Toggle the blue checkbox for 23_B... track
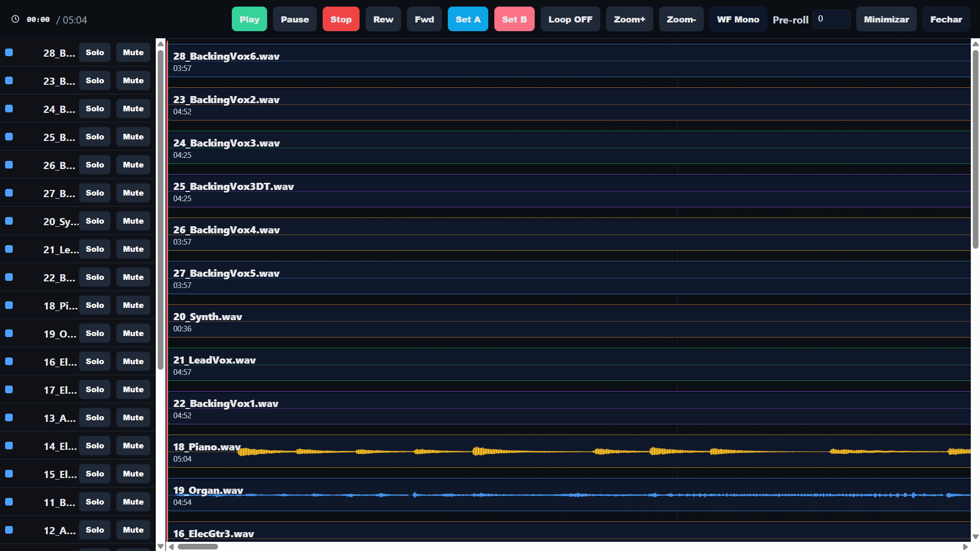 9,81
